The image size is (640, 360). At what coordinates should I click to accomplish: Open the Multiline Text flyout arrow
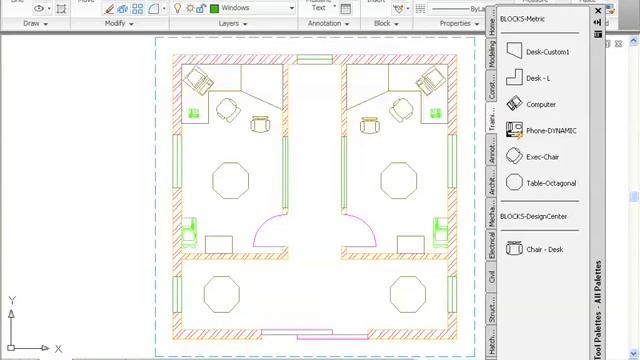click(x=335, y=7)
